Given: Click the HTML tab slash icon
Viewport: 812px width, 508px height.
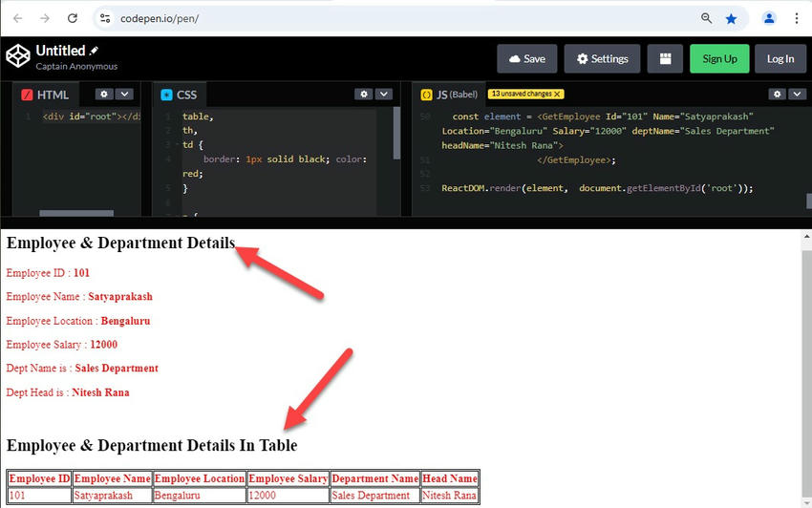Looking at the screenshot, I should (27, 95).
